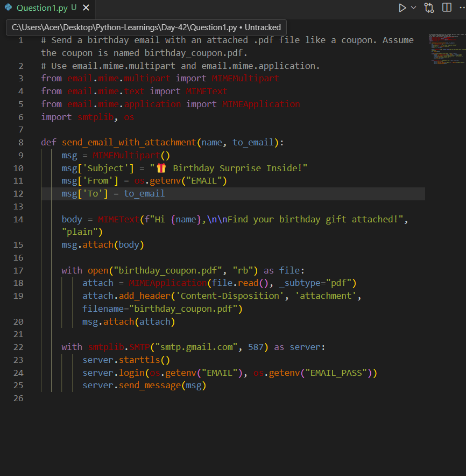Click the "rb" mode string on line 17
Screen dimensions: 466x476
(243, 270)
